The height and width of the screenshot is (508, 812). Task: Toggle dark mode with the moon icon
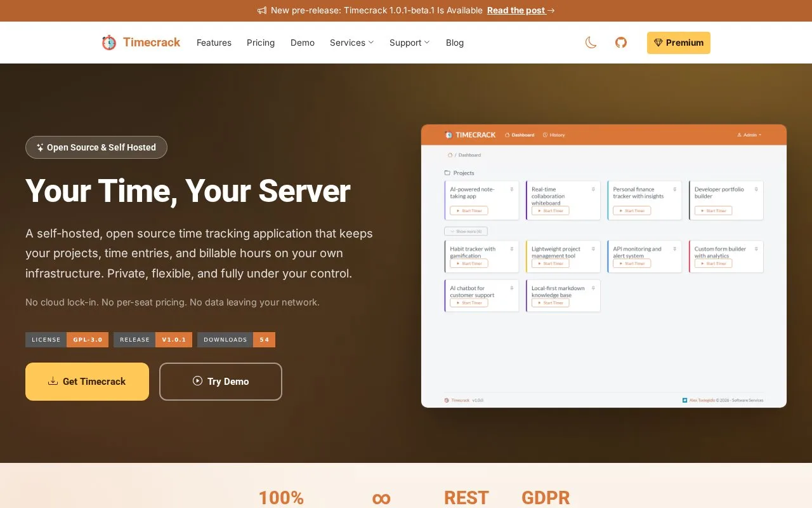[591, 43]
